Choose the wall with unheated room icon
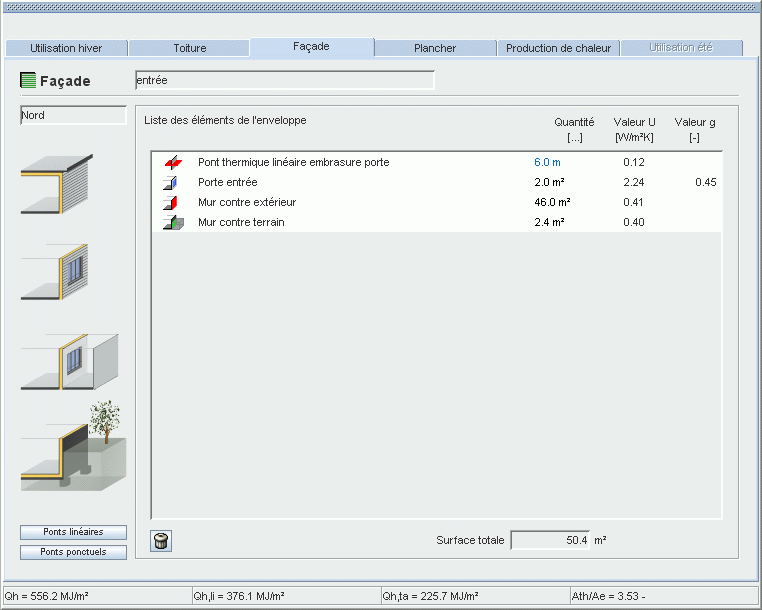Screen dimensions: 762x610 point(70,360)
